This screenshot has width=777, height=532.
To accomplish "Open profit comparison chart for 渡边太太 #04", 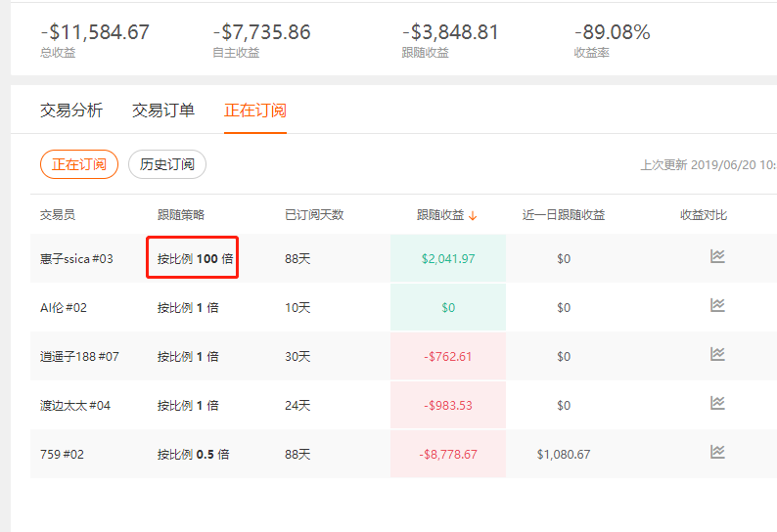I will point(717,403).
